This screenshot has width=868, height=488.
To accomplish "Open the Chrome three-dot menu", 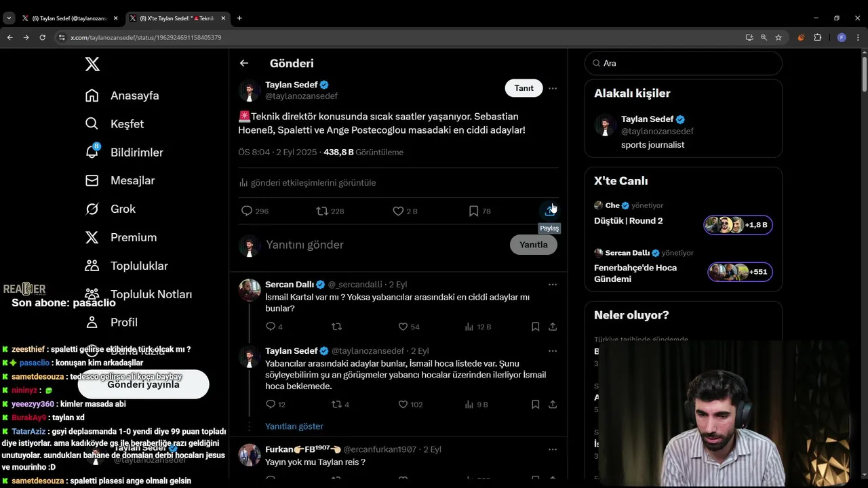I will pyautogui.click(x=859, y=37).
